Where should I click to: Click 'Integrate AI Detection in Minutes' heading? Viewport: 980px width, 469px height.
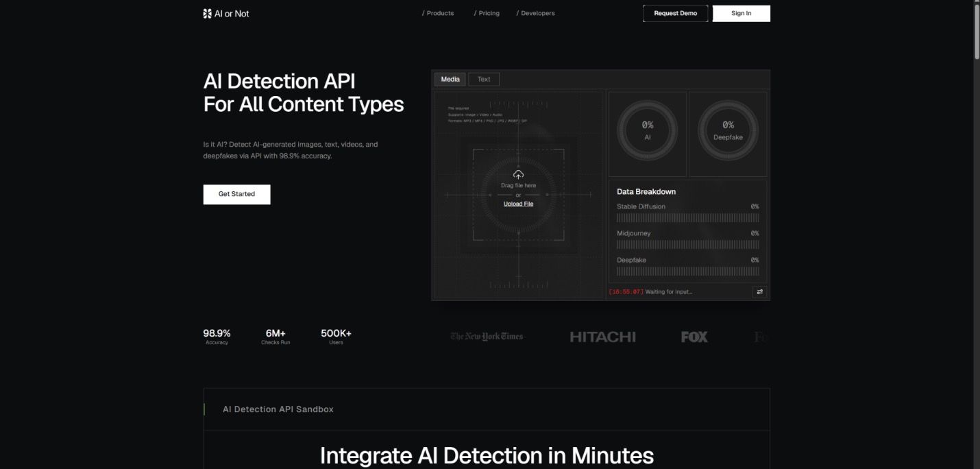(487, 456)
